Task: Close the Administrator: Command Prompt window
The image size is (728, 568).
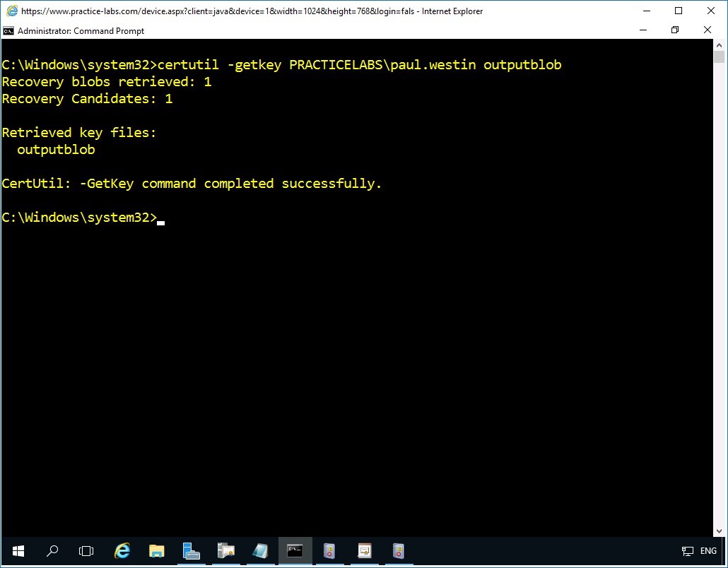Action: coord(708,30)
